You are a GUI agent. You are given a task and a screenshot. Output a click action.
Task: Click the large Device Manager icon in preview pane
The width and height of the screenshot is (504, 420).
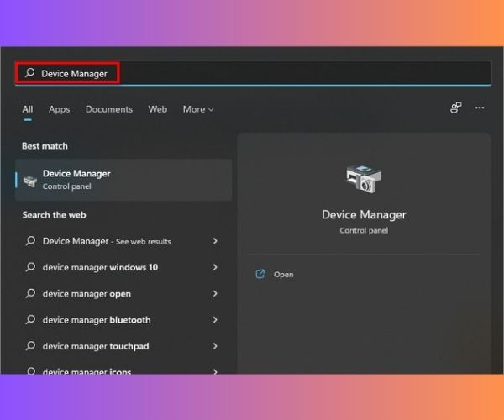click(x=364, y=178)
